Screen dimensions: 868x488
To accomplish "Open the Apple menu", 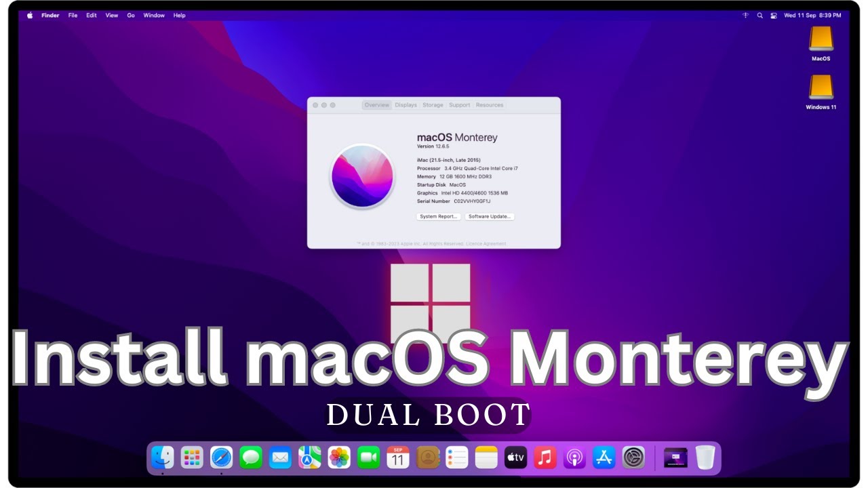I will click(30, 15).
